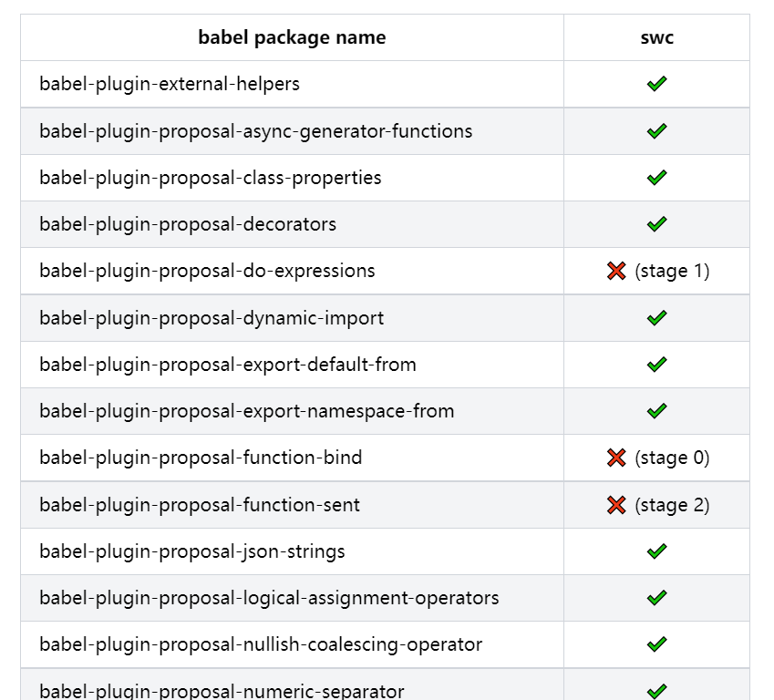Click the green checkmark for logical-assignment-operators

pyautogui.click(x=656, y=597)
